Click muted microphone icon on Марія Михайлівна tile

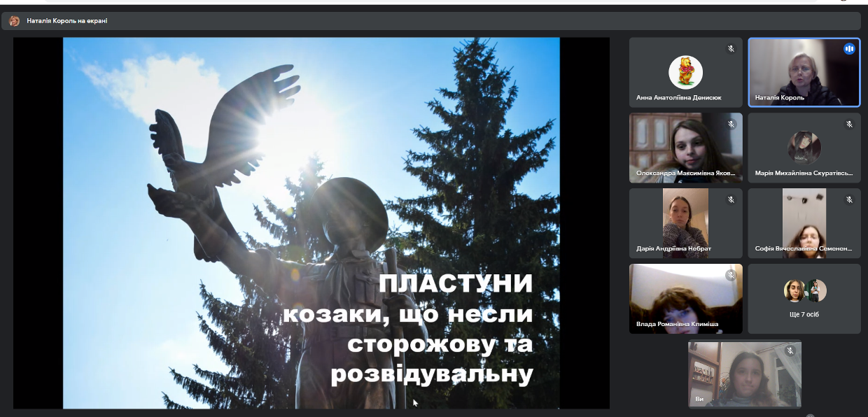pos(849,125)
